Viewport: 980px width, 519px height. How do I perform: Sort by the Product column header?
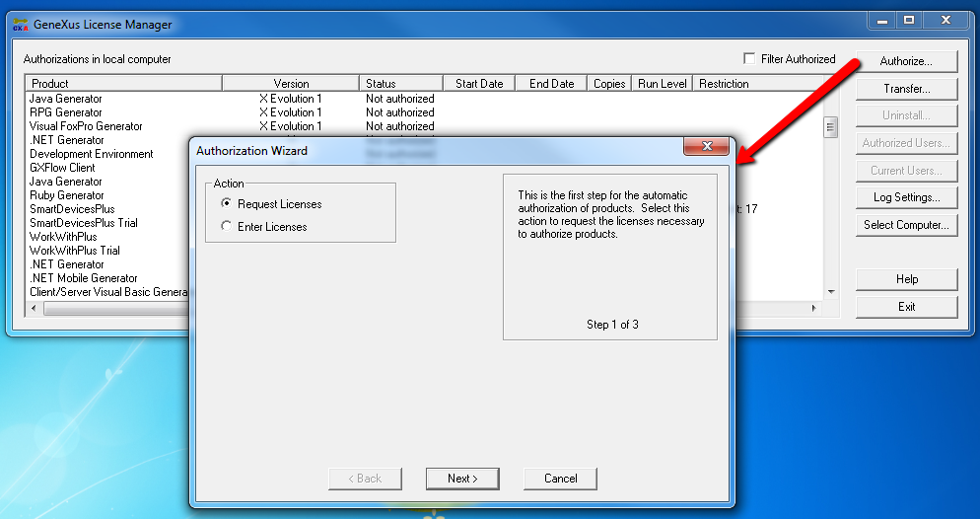(x=124, y=83)
